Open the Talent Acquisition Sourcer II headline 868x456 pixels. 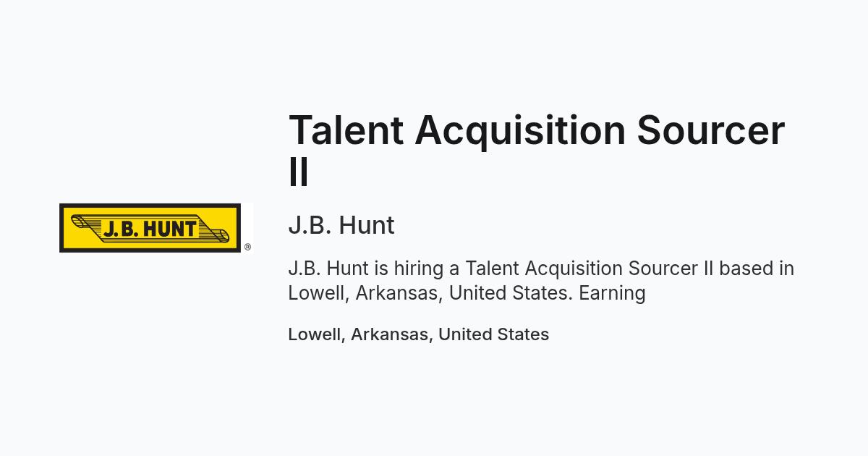coord(537,151)
